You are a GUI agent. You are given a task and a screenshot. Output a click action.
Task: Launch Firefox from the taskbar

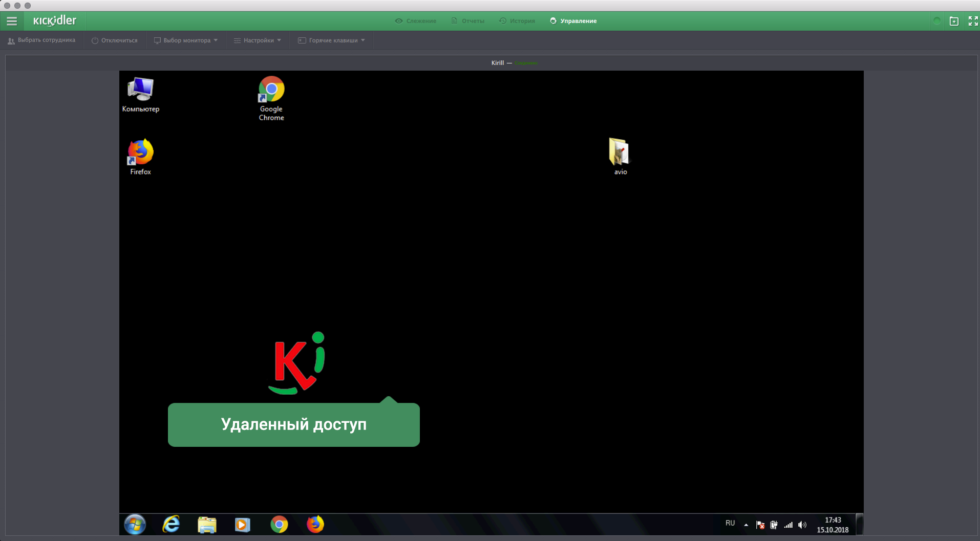315,525
